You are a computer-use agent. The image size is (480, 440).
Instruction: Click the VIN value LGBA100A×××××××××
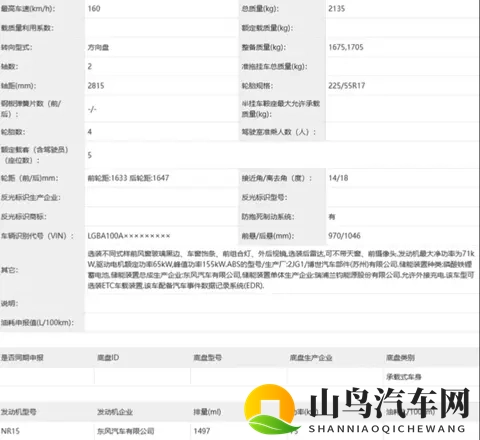pyautogui.click(x=129, y=236)
